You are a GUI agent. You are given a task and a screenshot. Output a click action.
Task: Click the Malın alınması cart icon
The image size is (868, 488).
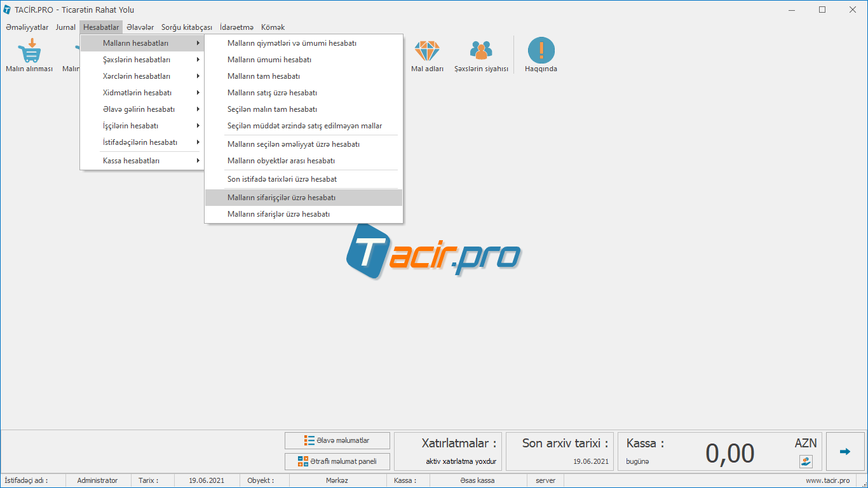pyautogui.click(x=29, y=51)
